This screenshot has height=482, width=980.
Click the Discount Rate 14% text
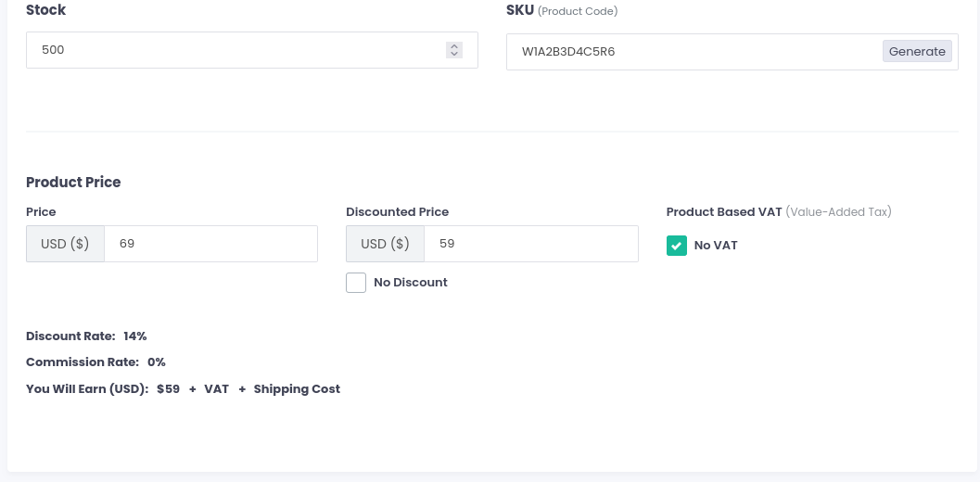point(86,336)
